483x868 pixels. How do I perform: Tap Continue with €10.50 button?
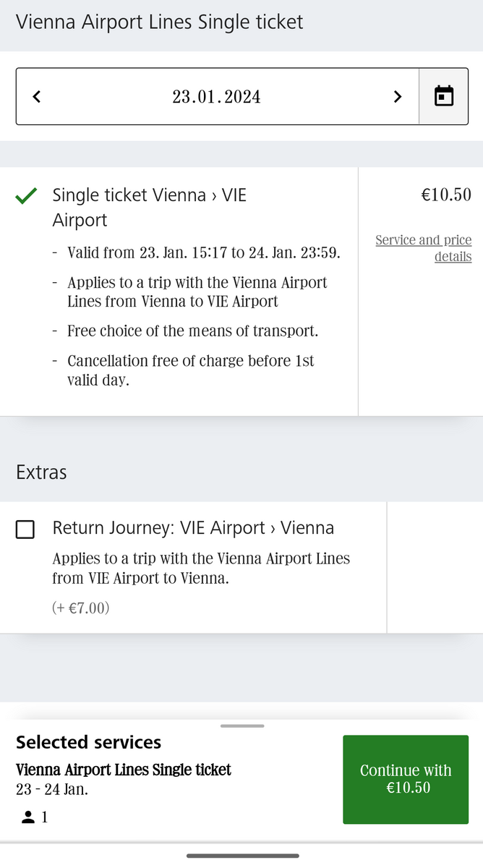tap(406, 779)
